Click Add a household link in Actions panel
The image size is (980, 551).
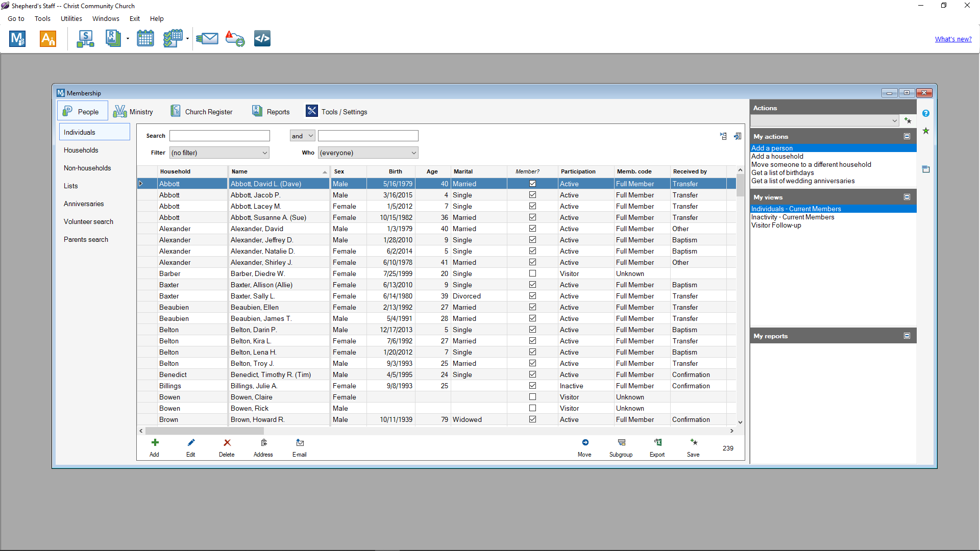click(777, 156)
